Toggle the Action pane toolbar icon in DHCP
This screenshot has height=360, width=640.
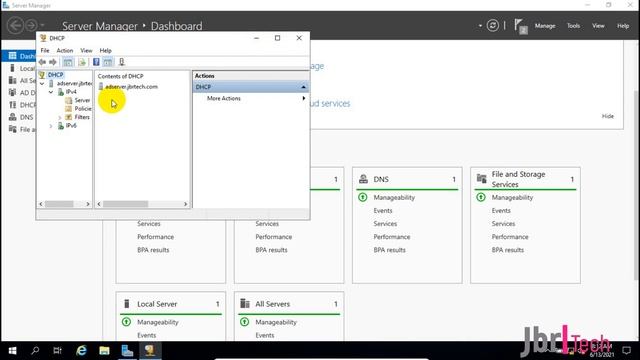(x=108, y=62)
